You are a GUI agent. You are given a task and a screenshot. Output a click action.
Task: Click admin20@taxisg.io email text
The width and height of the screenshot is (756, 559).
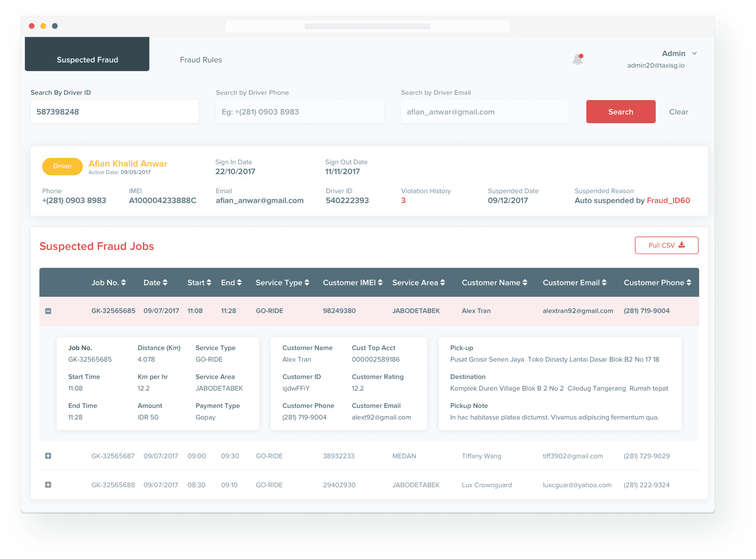point(656,66)
